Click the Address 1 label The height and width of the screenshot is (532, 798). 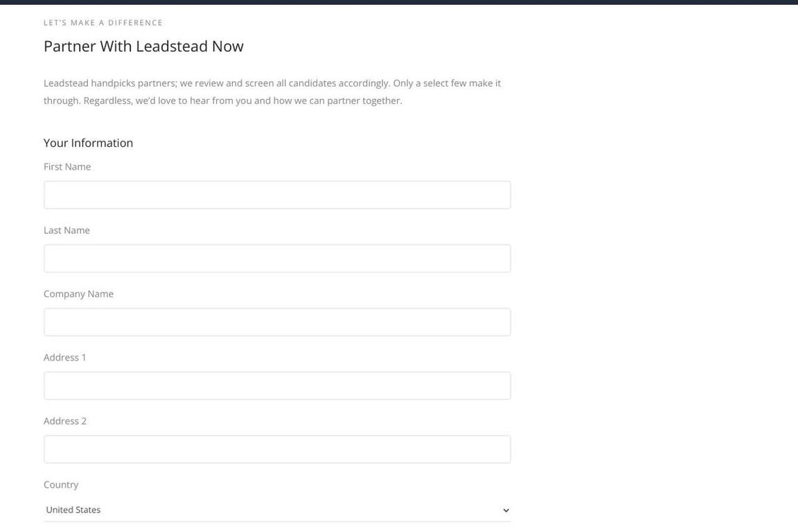(64, 357)
